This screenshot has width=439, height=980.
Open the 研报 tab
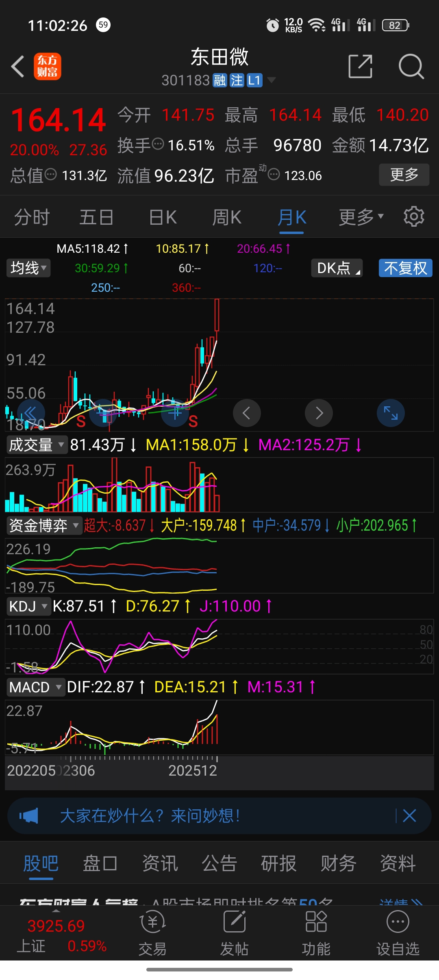coord(279,864)
